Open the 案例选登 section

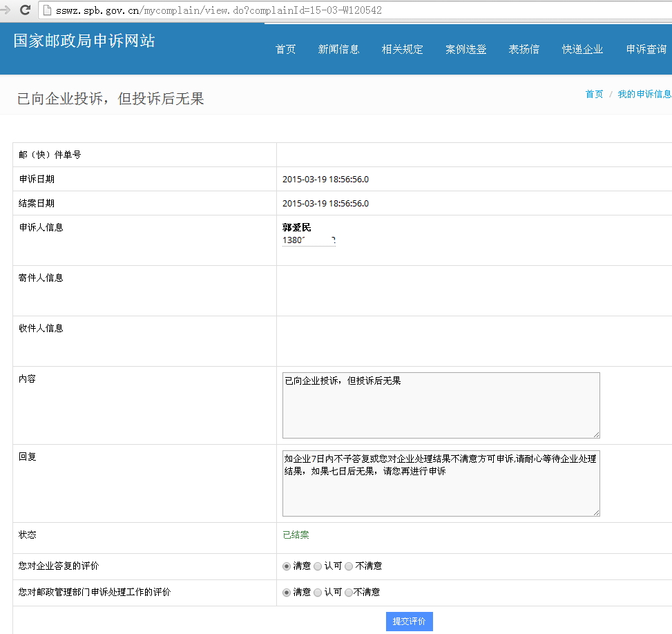click(466, 49)
